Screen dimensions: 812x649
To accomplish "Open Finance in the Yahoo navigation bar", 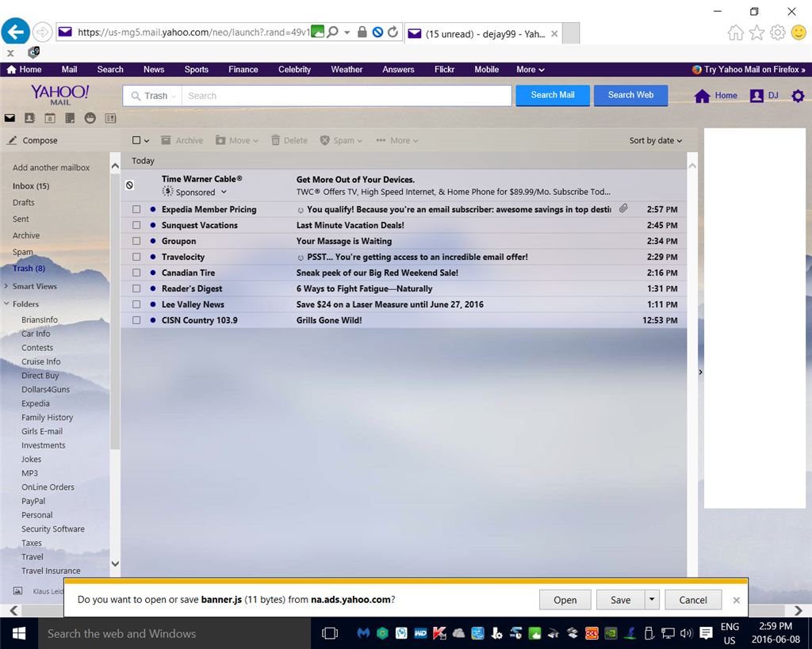I will point(243,70).
